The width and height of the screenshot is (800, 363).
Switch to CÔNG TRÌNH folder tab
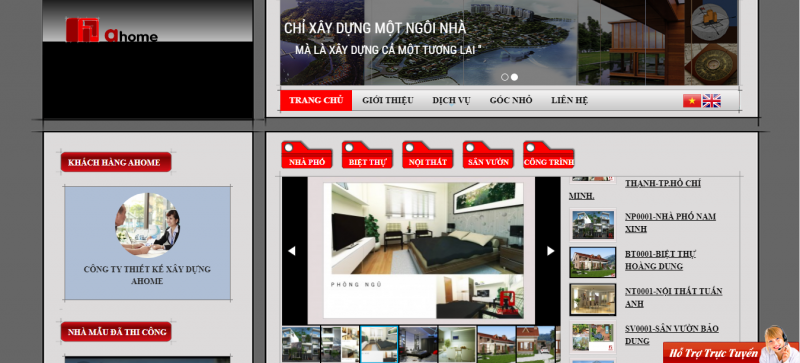pyautogui.click(x=548, y=155)
